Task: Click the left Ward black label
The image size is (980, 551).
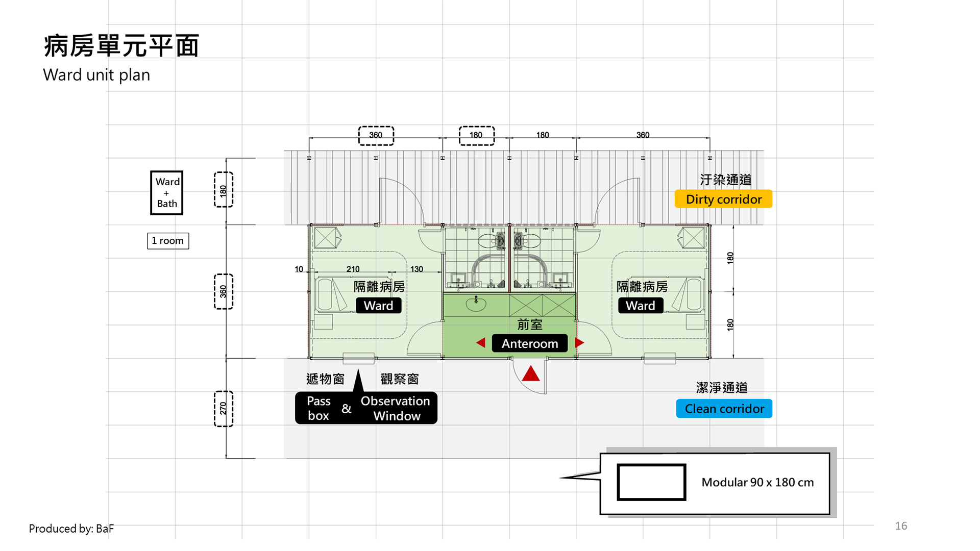Action: [378, 306]
